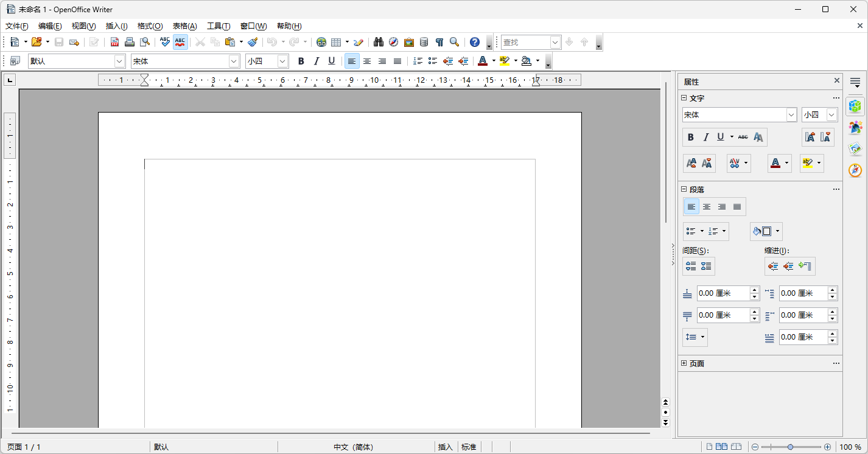Open the line spacing dropdown in the sidebar

click(695, 337)
